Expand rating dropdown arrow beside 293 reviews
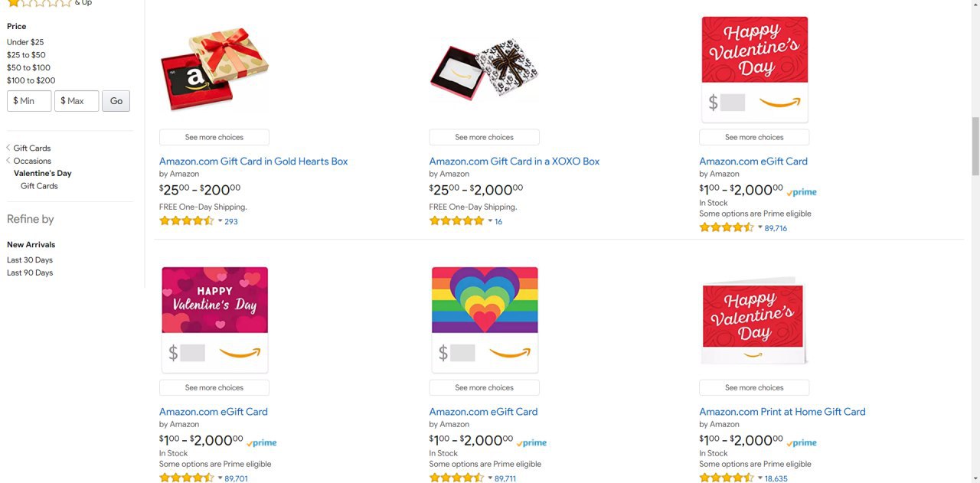The image size is (980, 483). tap(220, 221)
